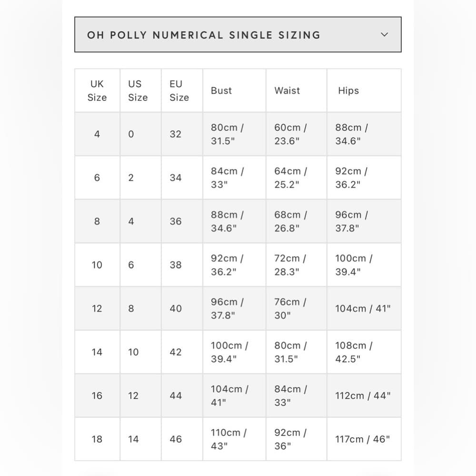
Task: Select the 117cm / 46" hips cell
Action: (x=364, y=439)
